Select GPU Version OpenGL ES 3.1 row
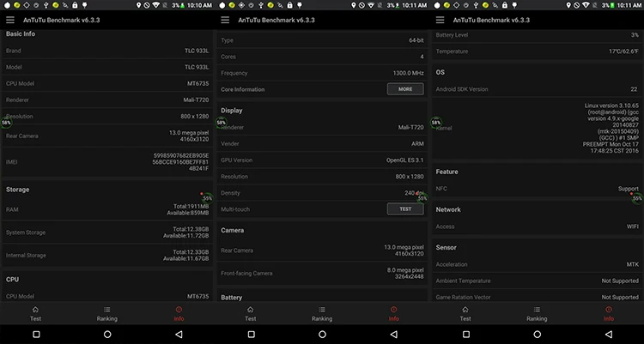This screenshot has width=644, height=344. [x=322, y=160]
